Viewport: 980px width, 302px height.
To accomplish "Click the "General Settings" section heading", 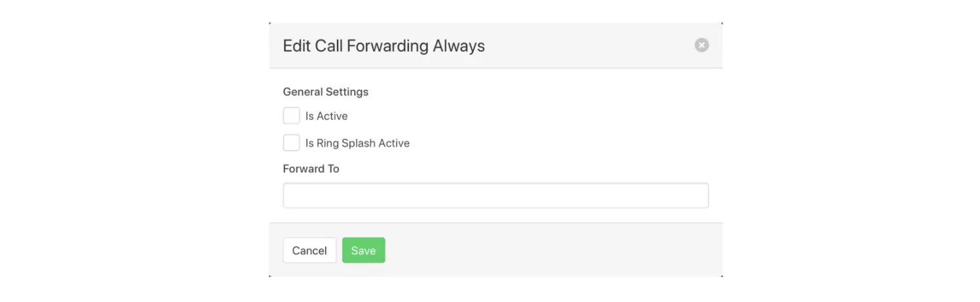I will [325, 92].
